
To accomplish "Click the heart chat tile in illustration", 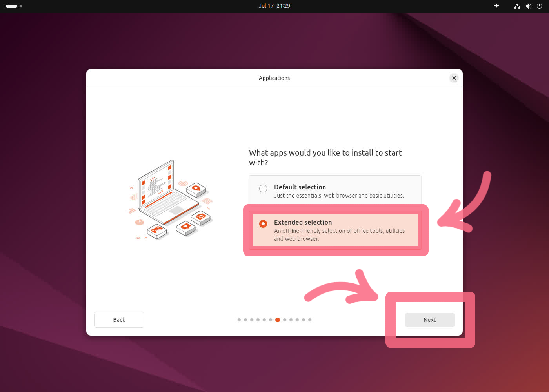I will [185, 227].
